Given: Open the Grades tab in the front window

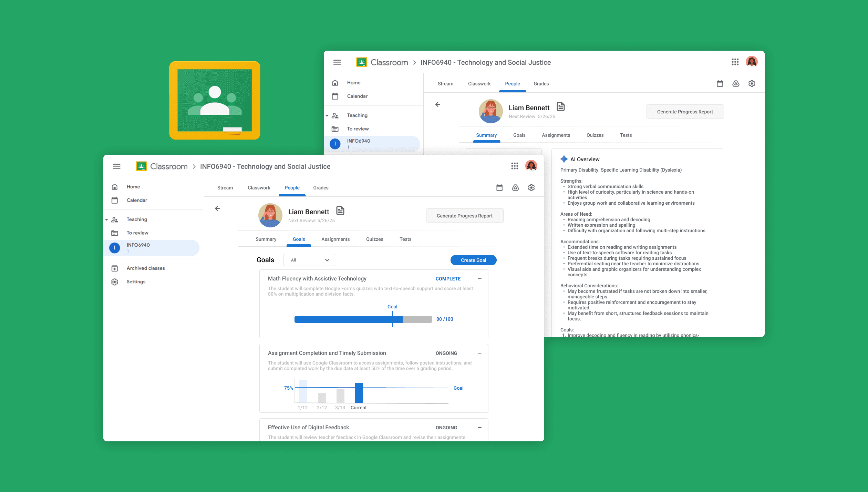Looking at the screenshot, I should 320,188.
